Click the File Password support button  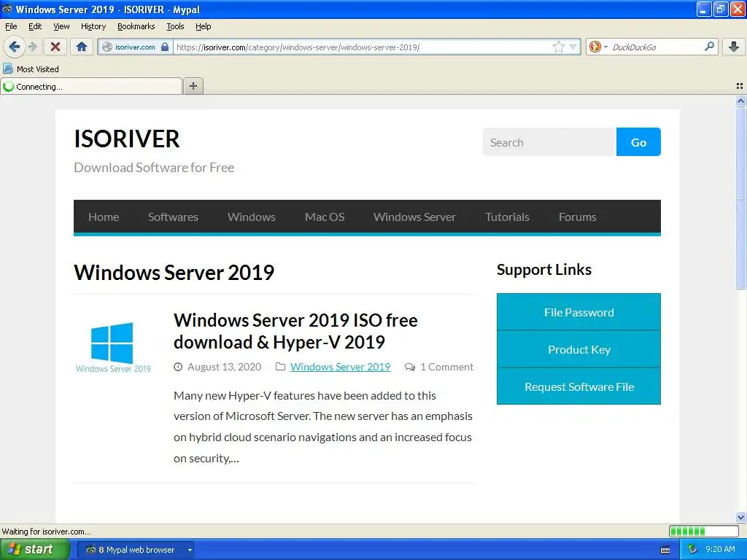[578, 312]
